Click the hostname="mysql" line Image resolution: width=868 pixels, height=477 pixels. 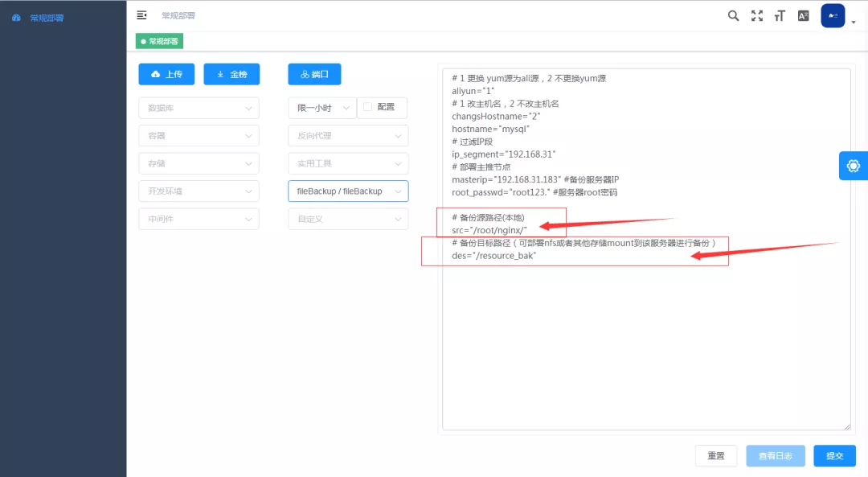(x=490, y=129)
